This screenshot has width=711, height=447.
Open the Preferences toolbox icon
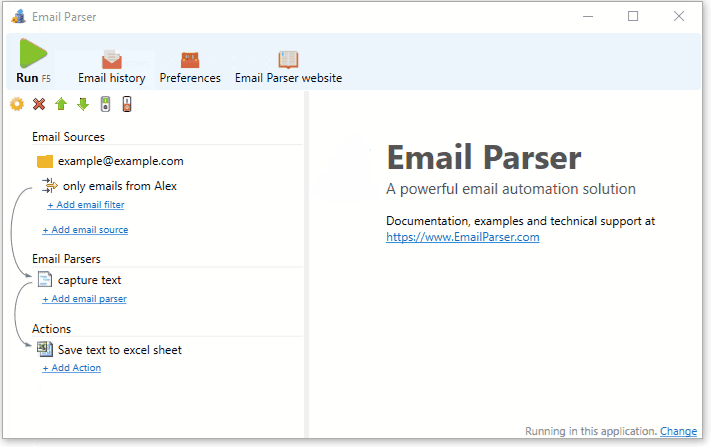(190, 60)
